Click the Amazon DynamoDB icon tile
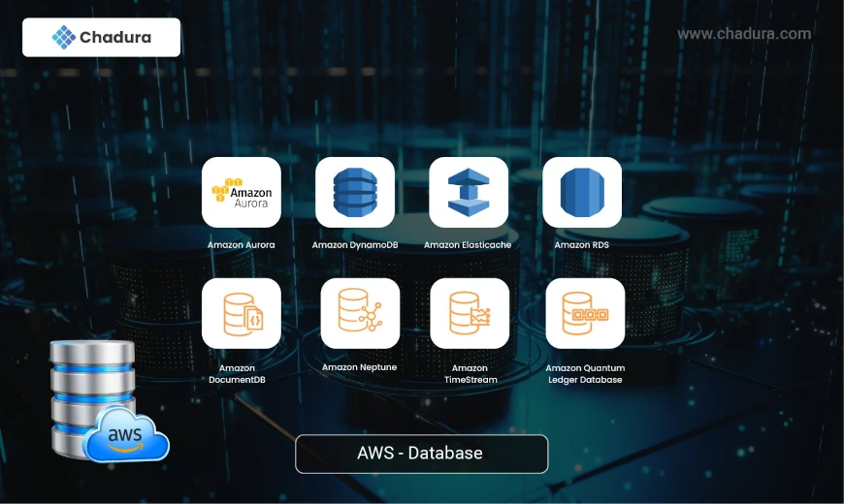844x504 pixels. (355, 192)
